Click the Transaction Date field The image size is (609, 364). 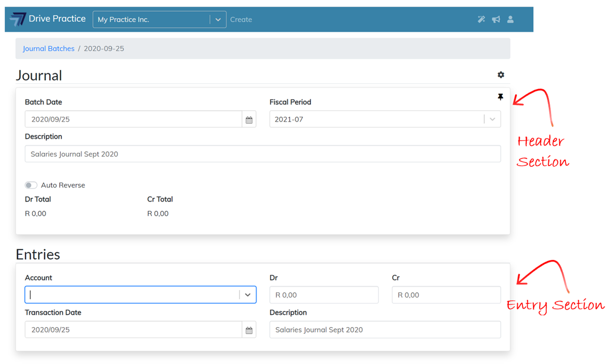[134, 330]
